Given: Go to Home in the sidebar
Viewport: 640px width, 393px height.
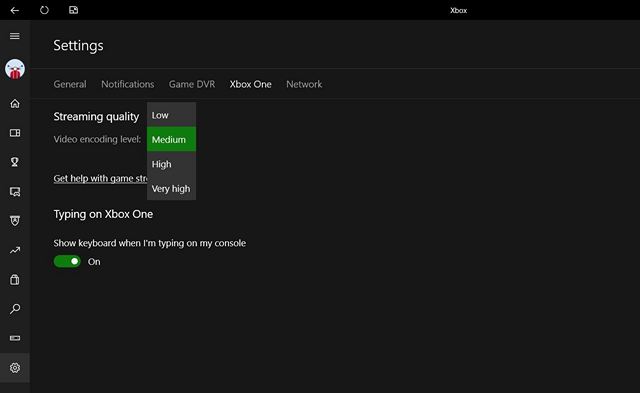Looking at the screenshot, I should point(15,104).
